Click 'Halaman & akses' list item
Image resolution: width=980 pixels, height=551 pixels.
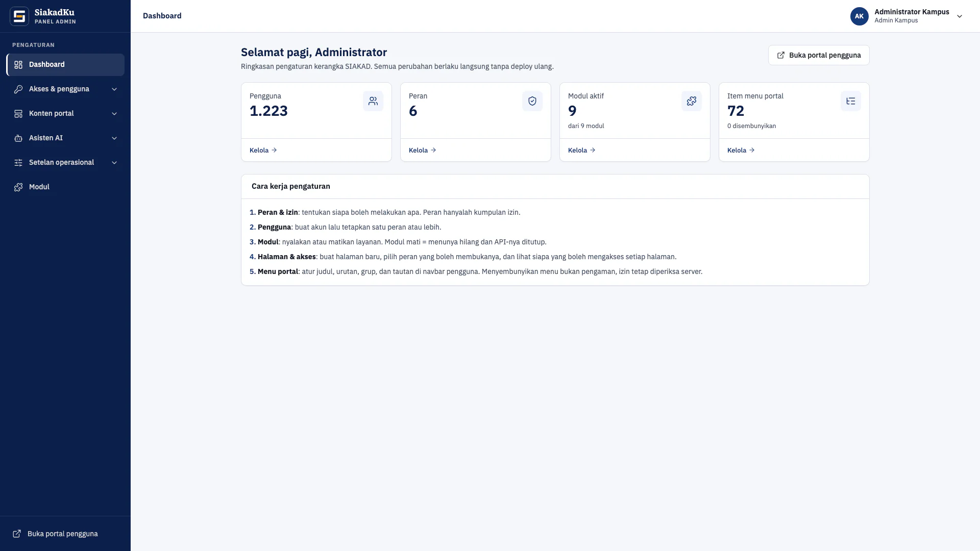pyautogui.click(x=463, y=257)
